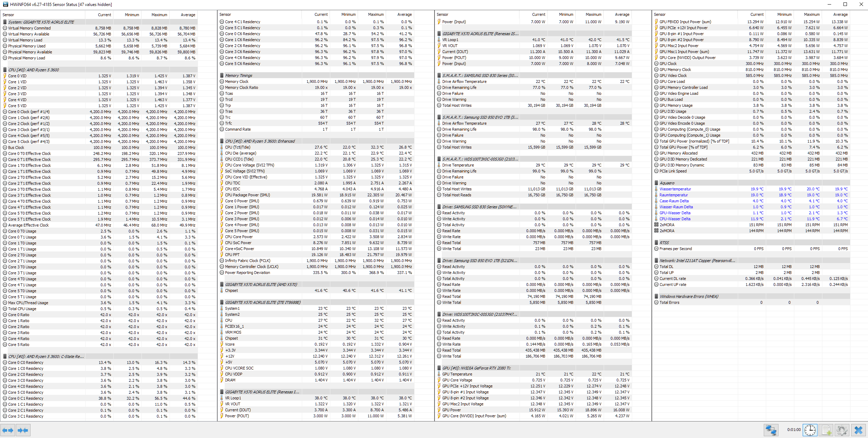Click the fan icon beside the first 2xMORA row
The width and height of the screenshot is (868, 438).
[656, 225]
